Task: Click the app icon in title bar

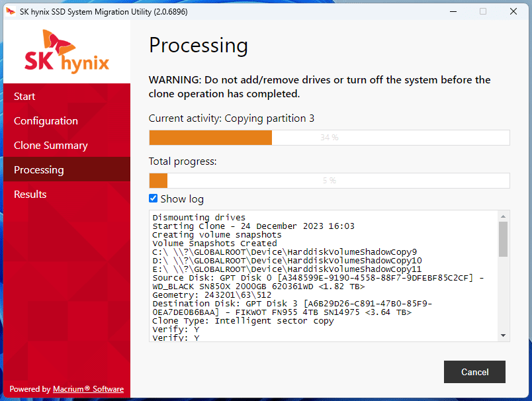Action: pos(11,11)
